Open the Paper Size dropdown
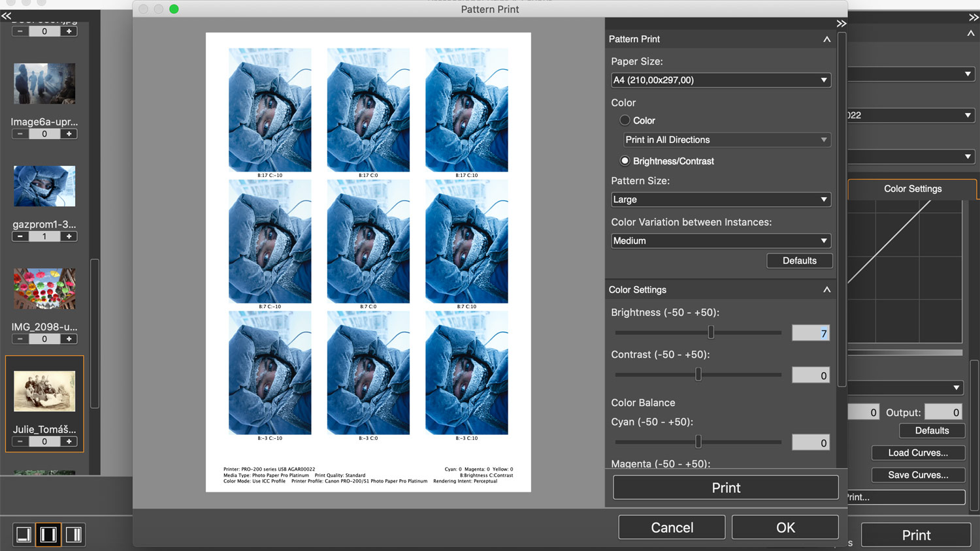 tap(721, 80)
